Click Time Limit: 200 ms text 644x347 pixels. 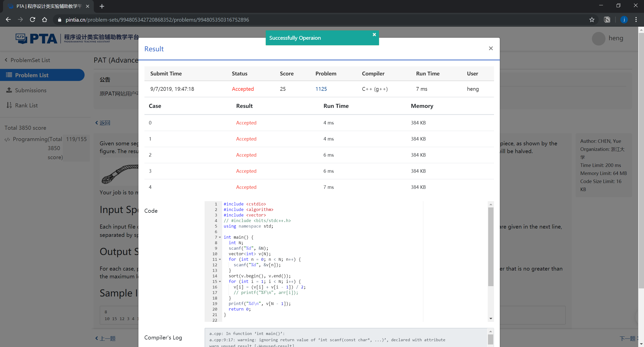(600, 165)
